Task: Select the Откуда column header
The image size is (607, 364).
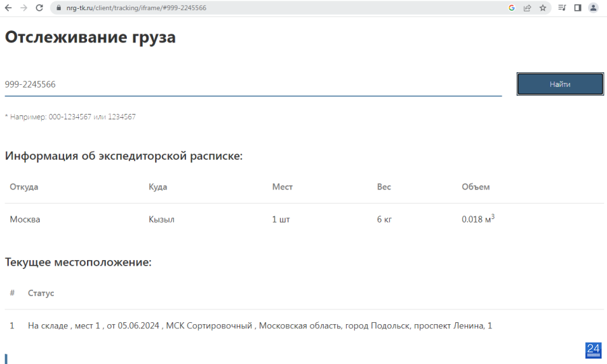Action: 24,187
